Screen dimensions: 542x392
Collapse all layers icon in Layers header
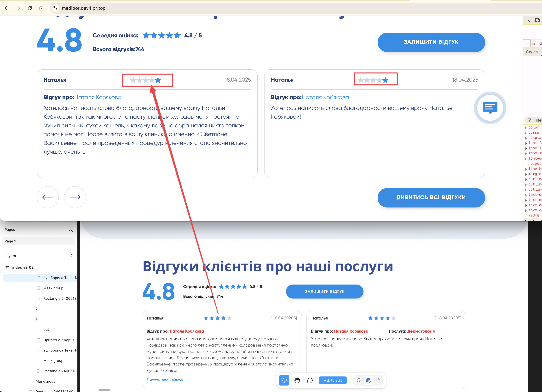coord(70,256)
